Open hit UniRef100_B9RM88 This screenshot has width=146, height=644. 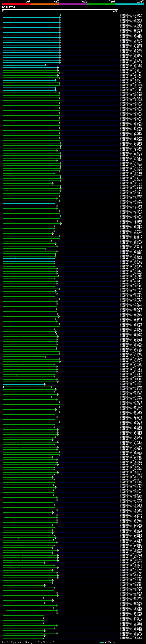click(131, 30)
